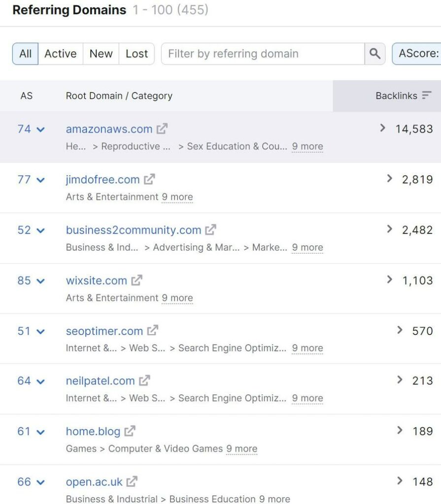Focus the Filter by referring domain field
The image size is (441, 504).
pyautogui.click(x=263, y=54)
